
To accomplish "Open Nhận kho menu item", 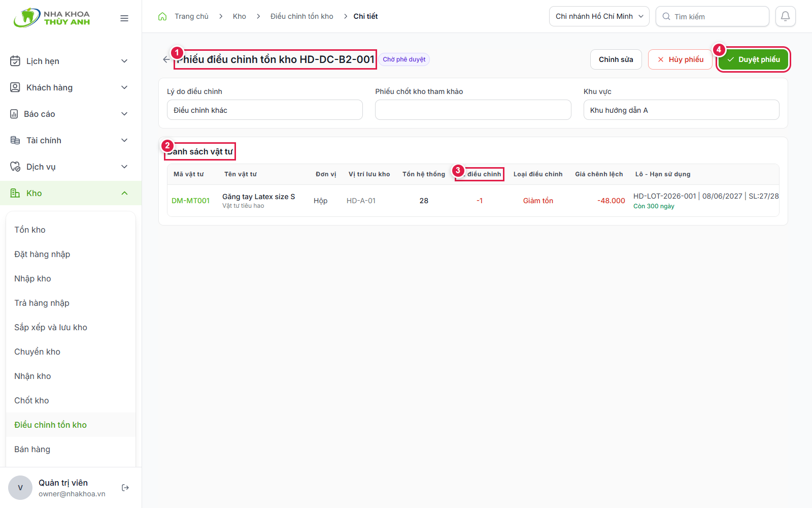I will click(71, 376).
